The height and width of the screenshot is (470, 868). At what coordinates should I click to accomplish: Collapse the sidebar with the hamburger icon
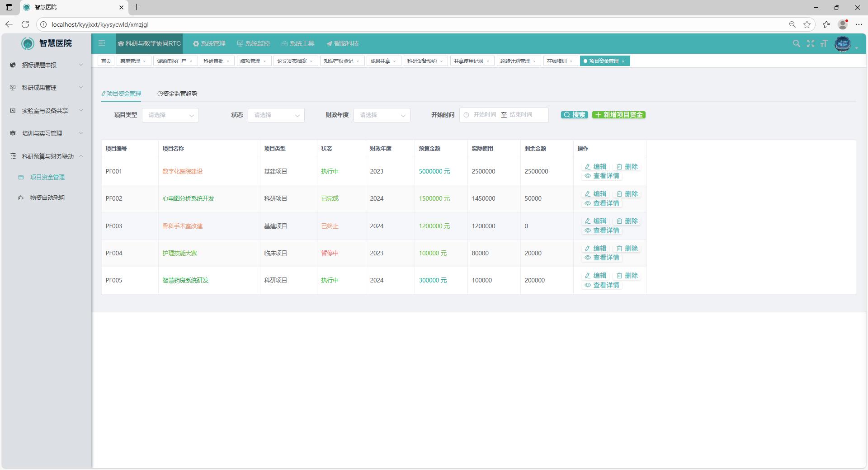tap(102, 43)
